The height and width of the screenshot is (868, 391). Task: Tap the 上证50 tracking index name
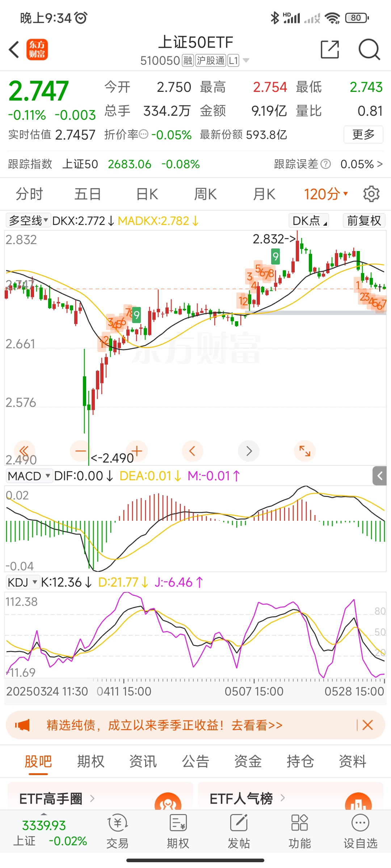(80, 164)
